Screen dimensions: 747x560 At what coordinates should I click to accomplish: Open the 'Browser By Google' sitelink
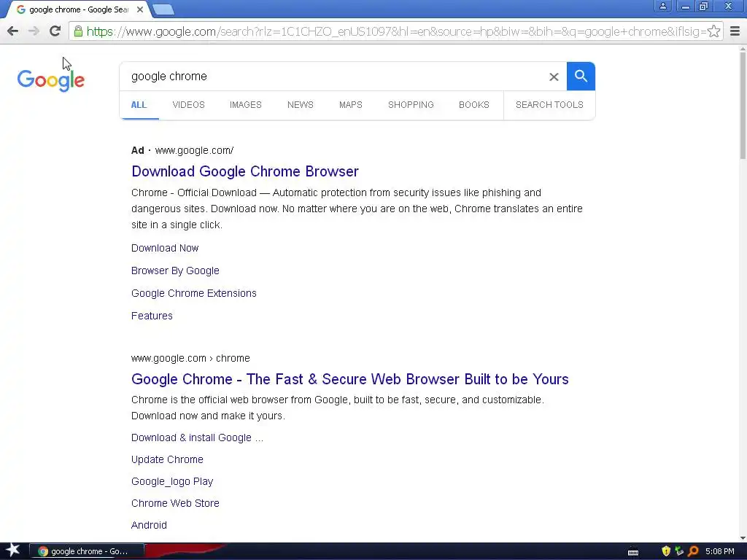point(175,271)
